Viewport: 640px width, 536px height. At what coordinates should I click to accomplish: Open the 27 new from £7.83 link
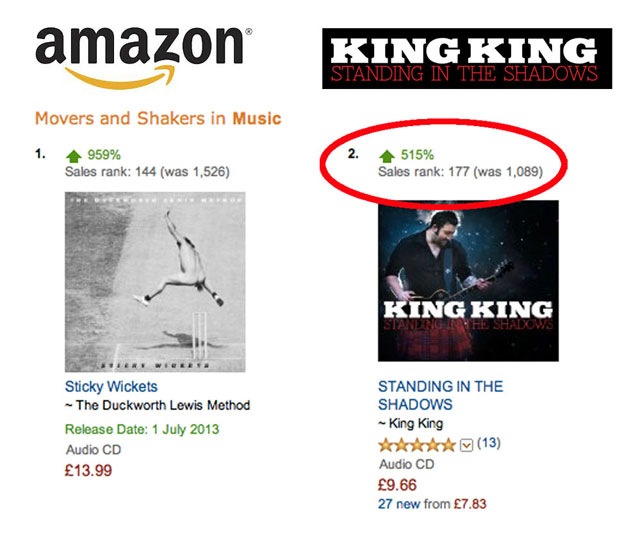point(432,504)
